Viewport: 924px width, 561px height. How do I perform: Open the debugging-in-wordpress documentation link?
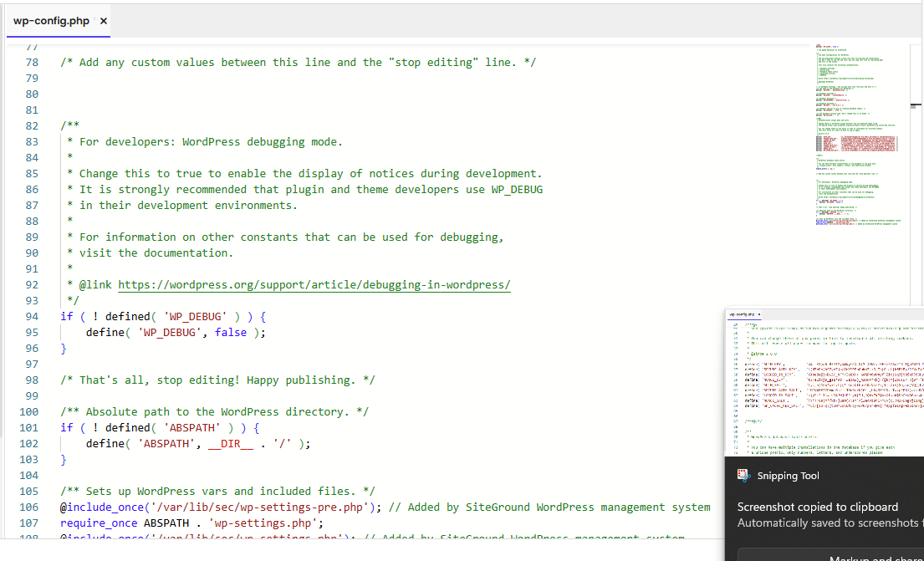tap(314, 285)
